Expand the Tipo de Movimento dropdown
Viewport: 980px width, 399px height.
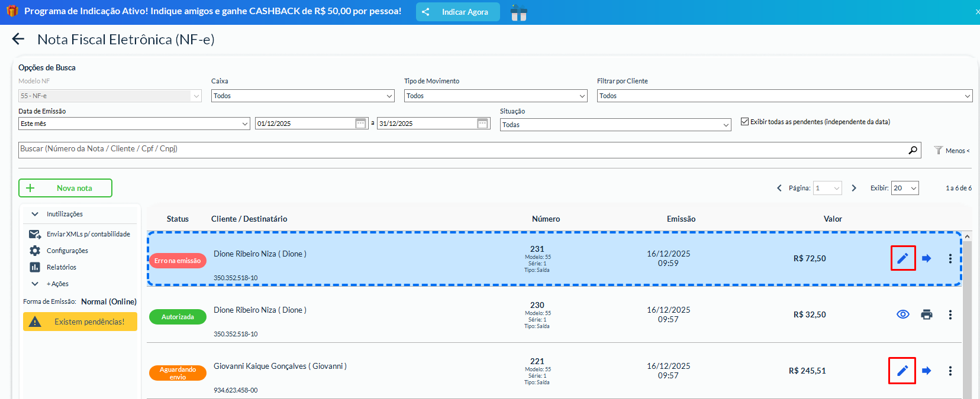[495, 96]
